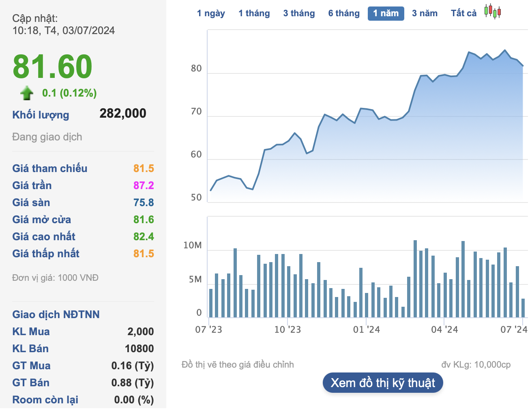Click the current price 81.60
This screenshot has width=532, height=409.
[x=53, y=67]
